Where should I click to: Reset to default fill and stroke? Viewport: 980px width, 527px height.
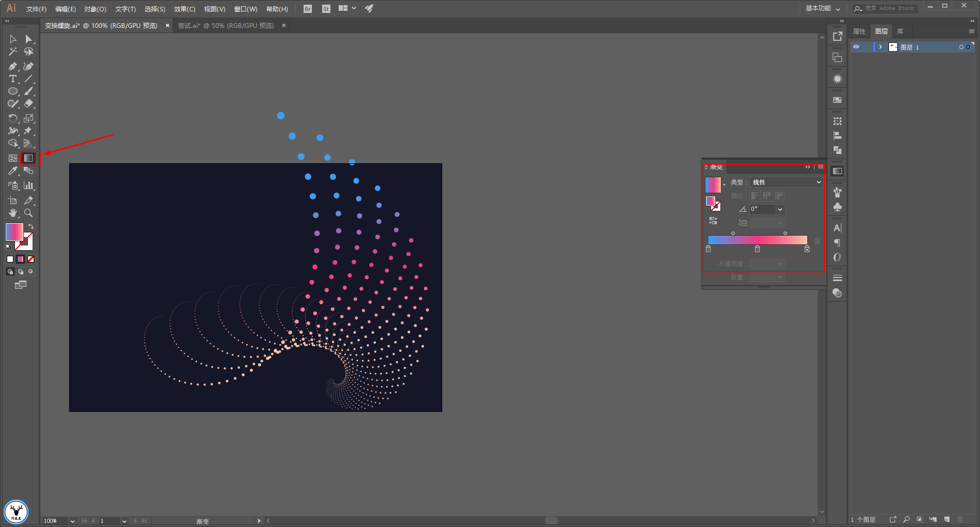8,247
